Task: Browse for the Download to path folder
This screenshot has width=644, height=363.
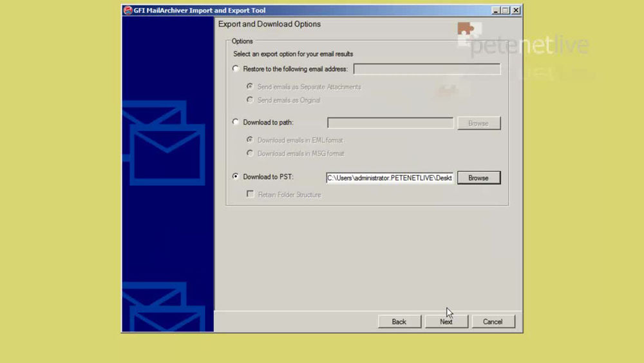Action: click(x=479, y=123)
